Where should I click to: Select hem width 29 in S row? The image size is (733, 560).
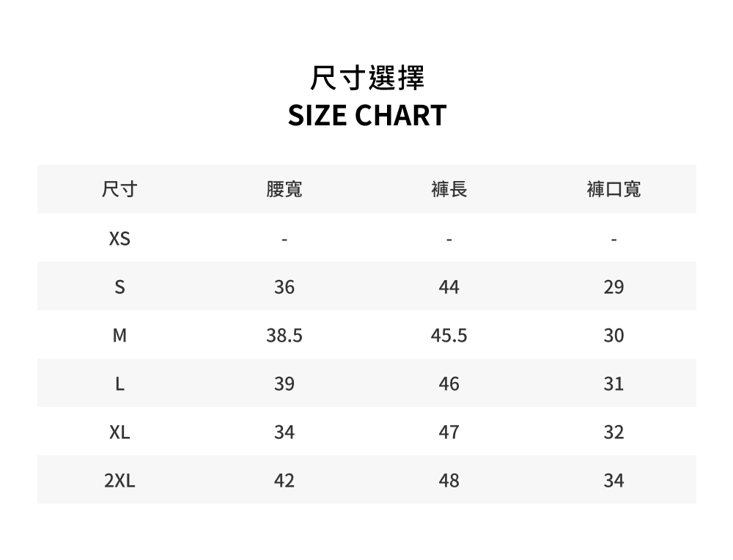coord(614,287)
